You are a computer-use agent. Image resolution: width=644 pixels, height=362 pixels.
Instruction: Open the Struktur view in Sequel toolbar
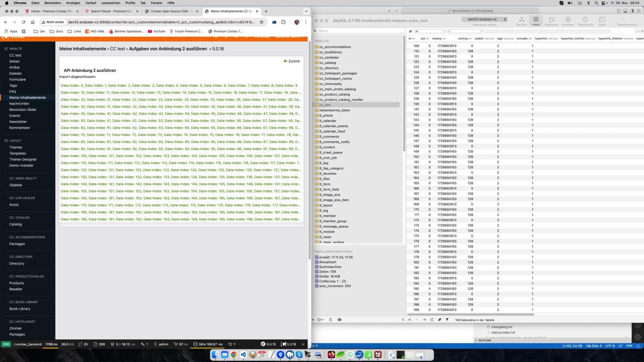point(521,21)
